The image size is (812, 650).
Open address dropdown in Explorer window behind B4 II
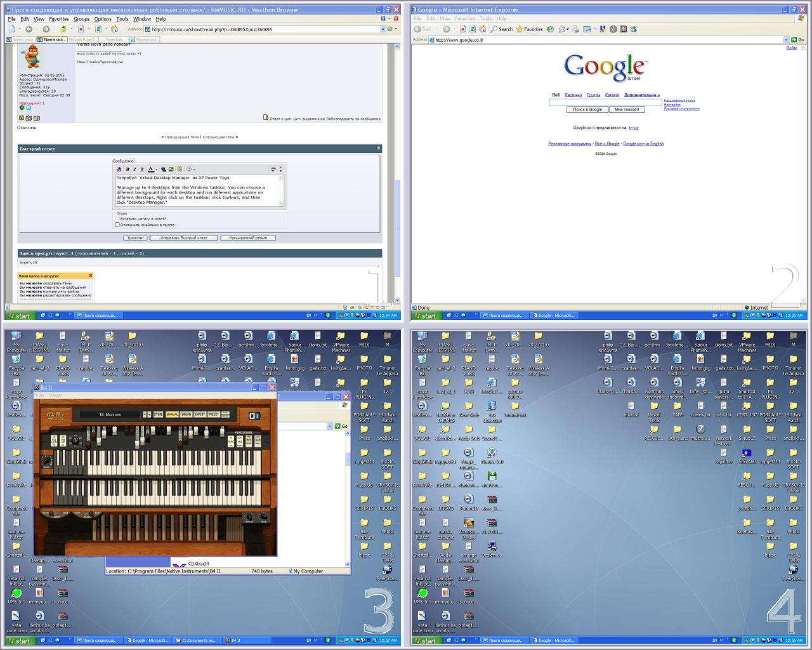[331, 426]
